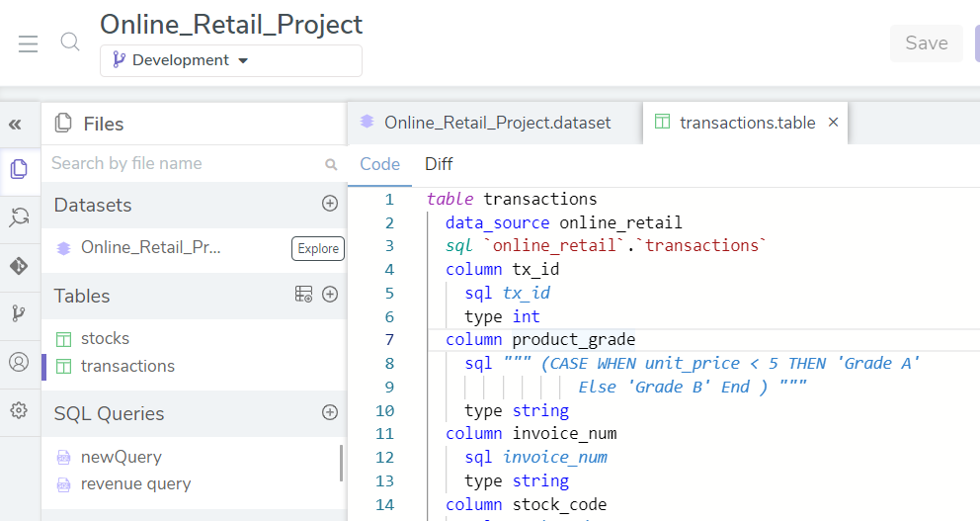Click 'column invoice_num' on line 11
The width and height of the screenshot is (980, 521).
(531, 433)
